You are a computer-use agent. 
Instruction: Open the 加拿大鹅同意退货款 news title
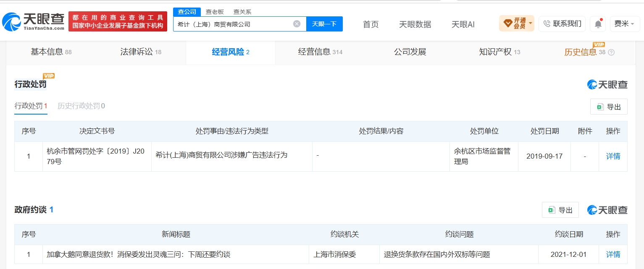pyautogui.click(x=139, y=254)
